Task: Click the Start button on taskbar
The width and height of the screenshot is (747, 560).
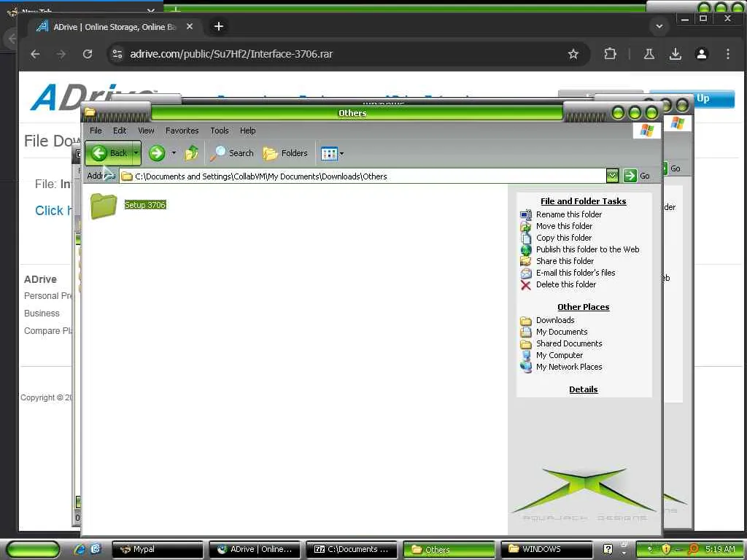Action: pos(34,550)
